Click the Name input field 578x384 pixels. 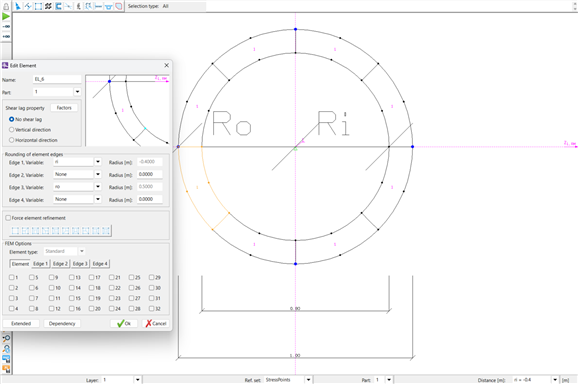coord(57,79)
